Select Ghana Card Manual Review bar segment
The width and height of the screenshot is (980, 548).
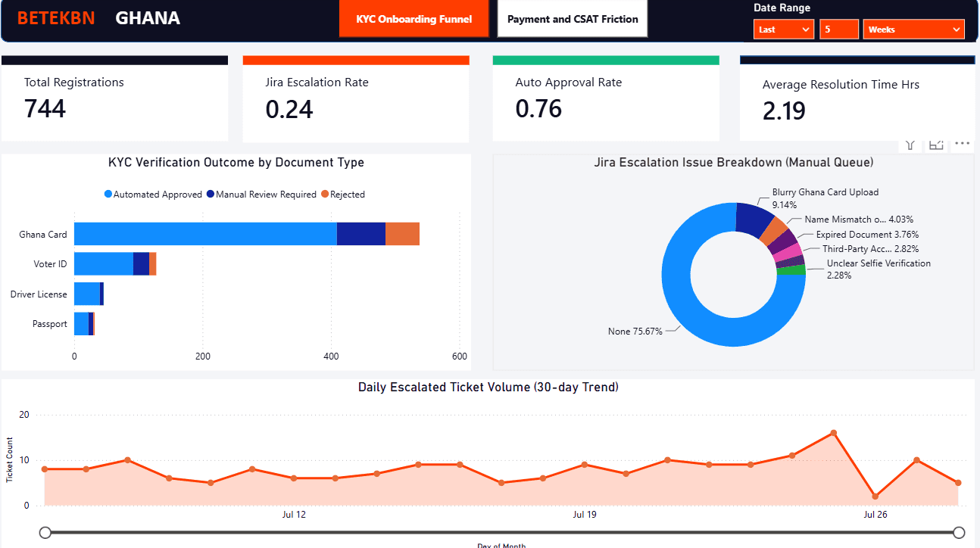click(x=361, y=234)
